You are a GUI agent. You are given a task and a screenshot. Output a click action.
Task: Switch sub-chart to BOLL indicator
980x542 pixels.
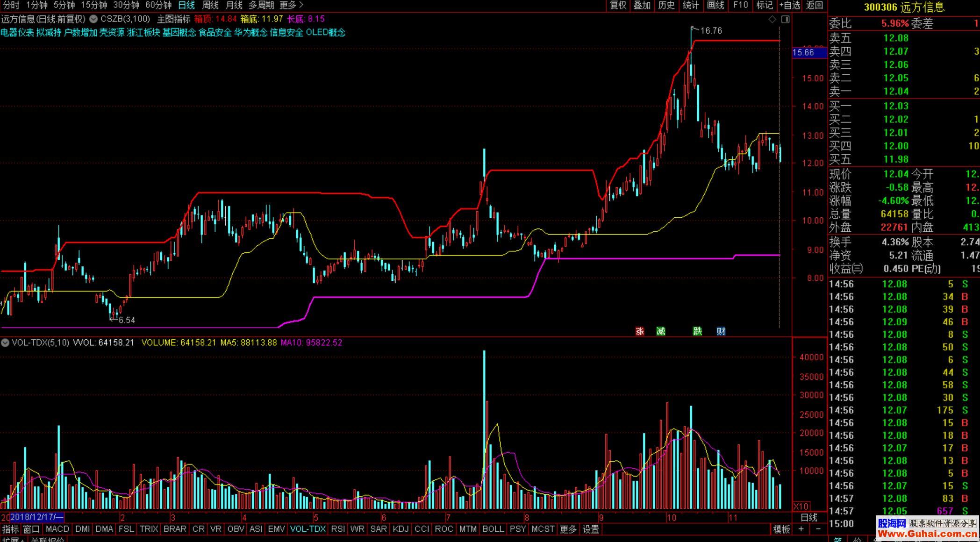[x=493, y=529]
